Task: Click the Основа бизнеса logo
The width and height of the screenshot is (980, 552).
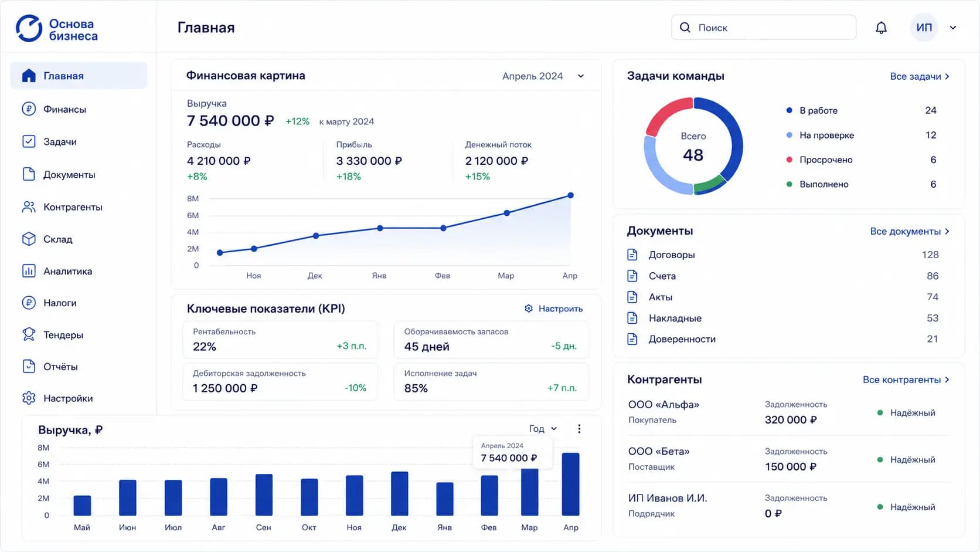Action: (57, 29)
